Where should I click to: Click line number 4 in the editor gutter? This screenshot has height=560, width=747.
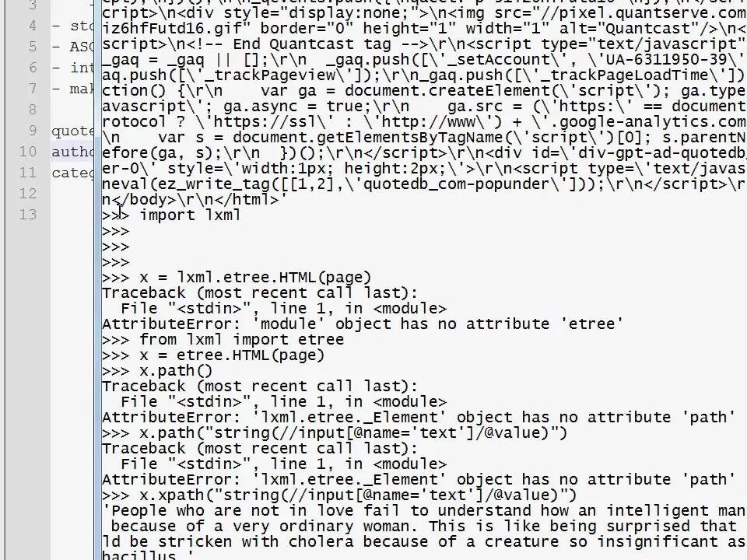(x=33, y=25)
